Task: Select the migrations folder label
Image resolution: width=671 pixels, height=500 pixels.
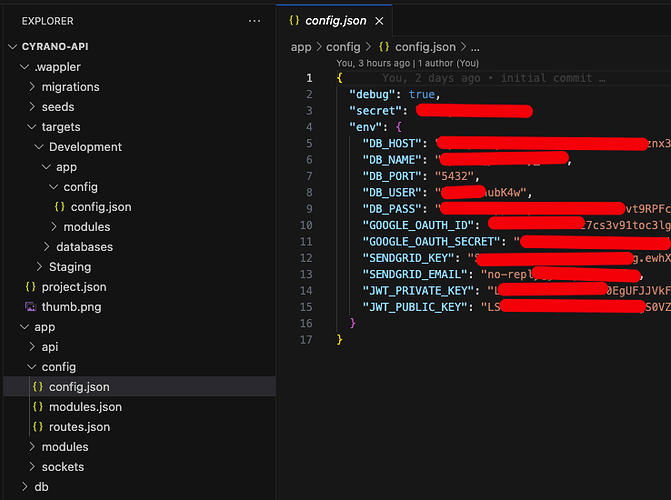Action: [x=71, y=87]
